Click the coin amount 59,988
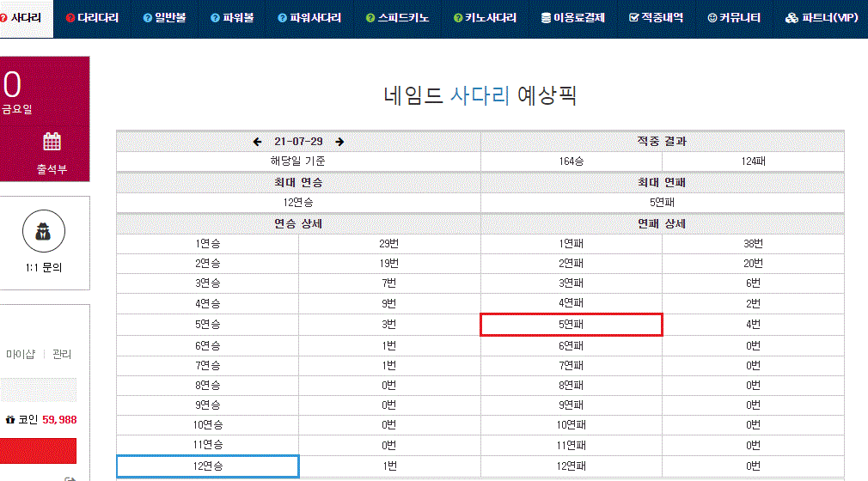Image resolution: width=868 pixels, height=481 pixels. tap(59, 419)
